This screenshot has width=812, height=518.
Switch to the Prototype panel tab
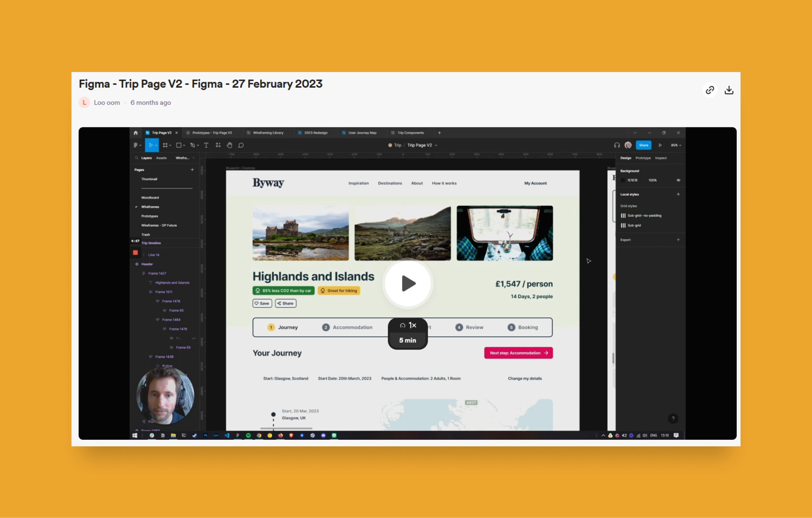(x=643, y=158)
